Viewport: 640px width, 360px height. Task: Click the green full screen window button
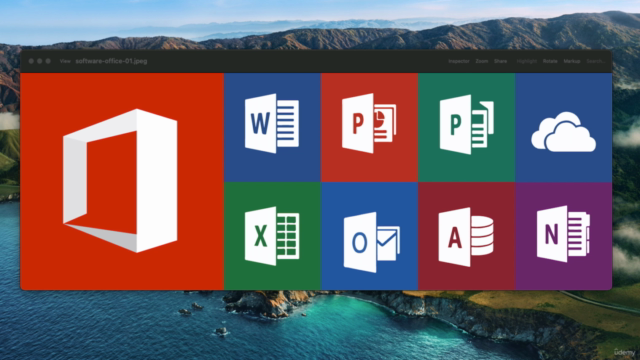tap(48, 61)
